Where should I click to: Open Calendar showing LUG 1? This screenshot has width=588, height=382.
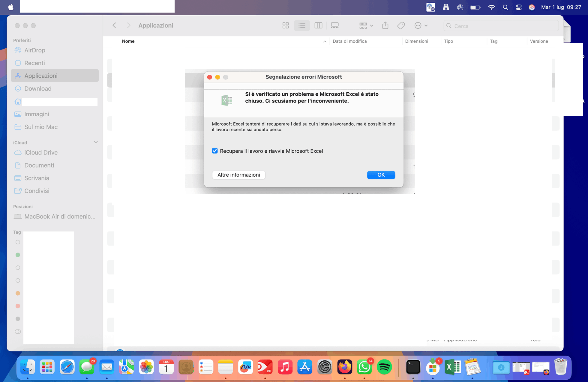coord(166,367)
